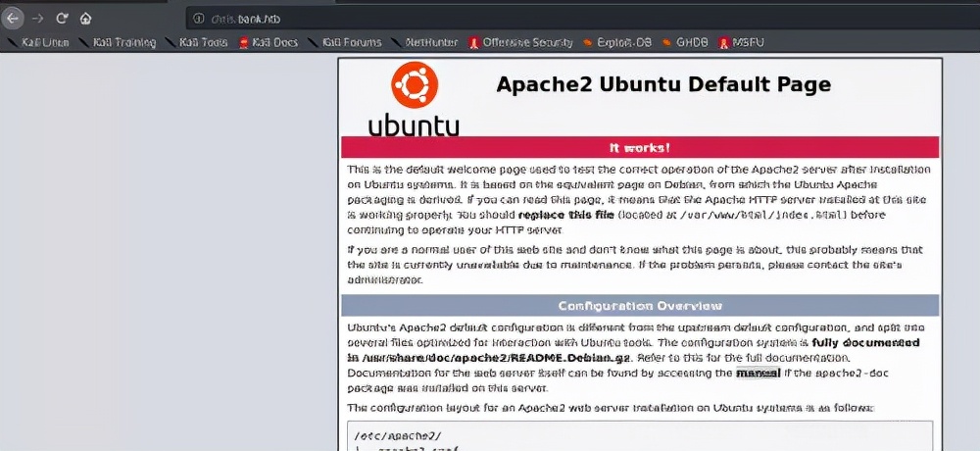Click the /usr/share/doc/apache2/README.Debian.gz text
The width and height of the screenshot is (980, 451).
point(496,359)
